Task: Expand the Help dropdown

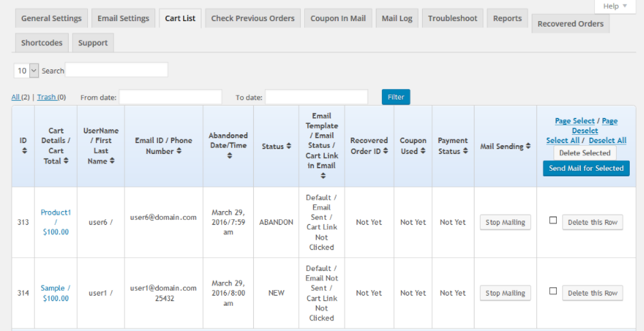Action: 615,6
